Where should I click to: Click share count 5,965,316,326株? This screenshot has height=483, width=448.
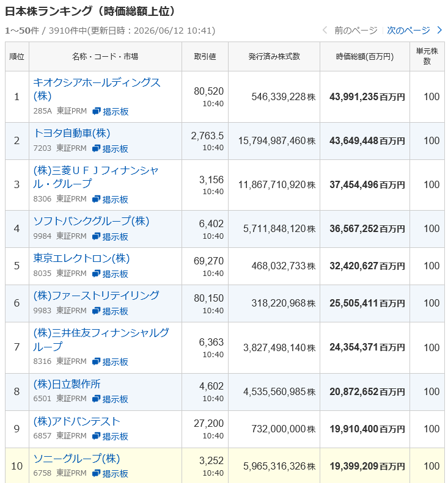point(279,467)
